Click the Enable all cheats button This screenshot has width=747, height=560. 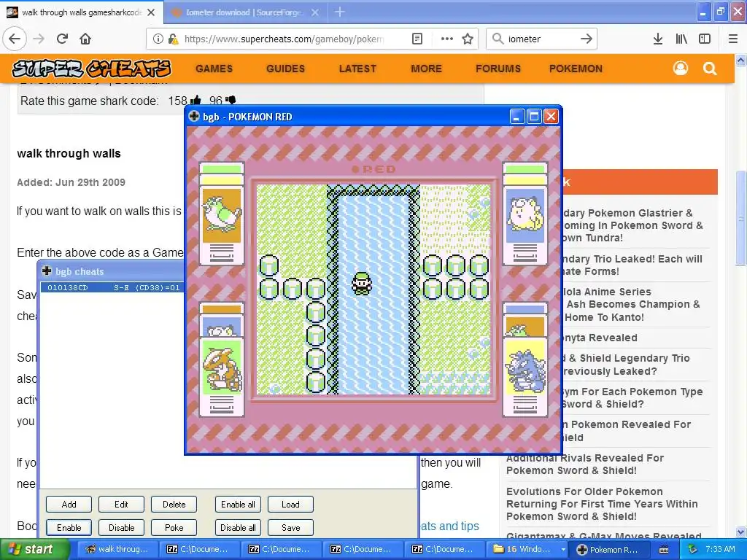point(238,505)
